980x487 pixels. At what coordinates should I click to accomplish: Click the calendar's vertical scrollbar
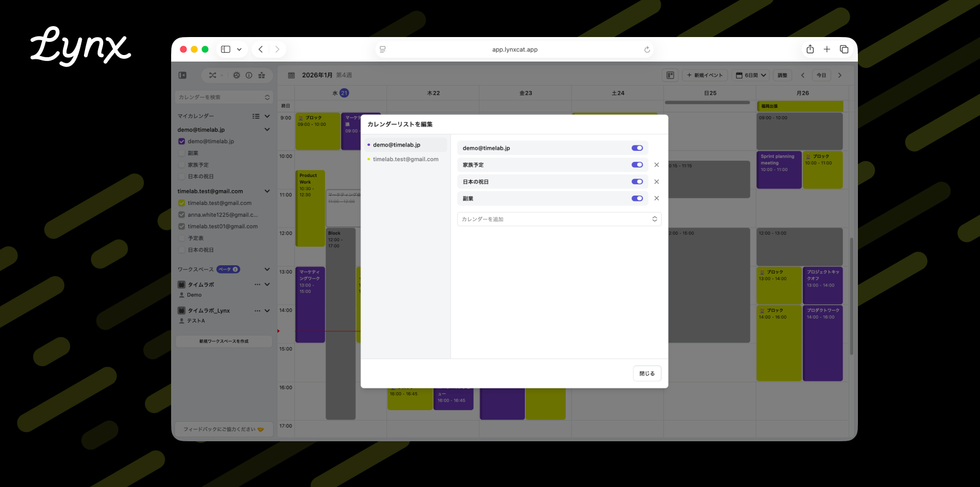(851, 296)
